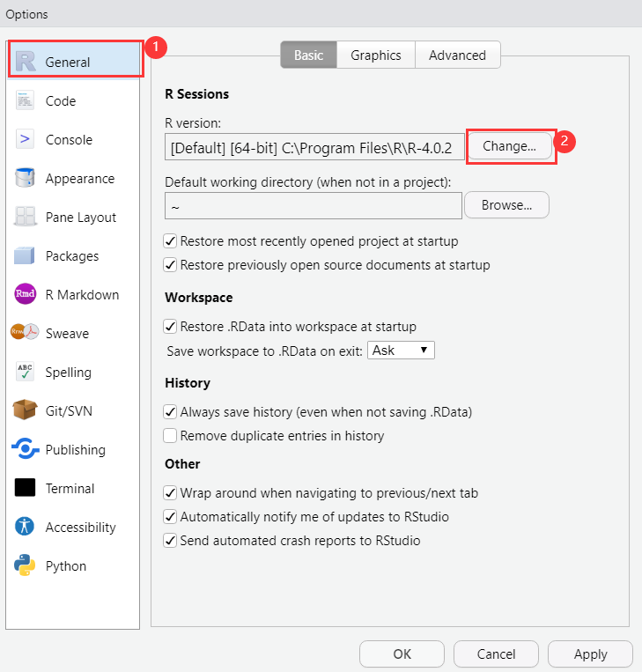
Task: Select the Accessibility category label
Action: tap(80, 528)
